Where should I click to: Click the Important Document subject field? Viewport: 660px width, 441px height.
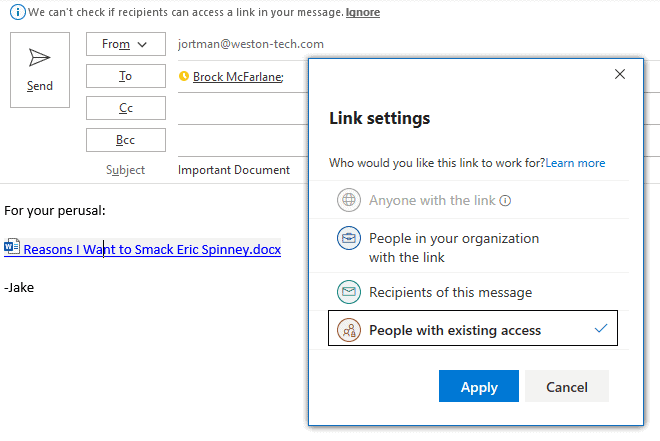[242, 170]
